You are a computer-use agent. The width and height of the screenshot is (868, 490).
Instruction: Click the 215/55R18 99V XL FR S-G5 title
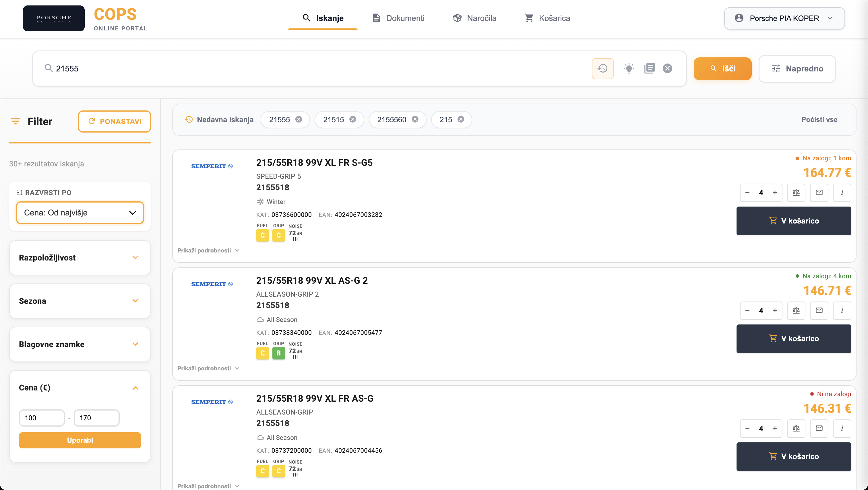[x=314, y=163]
